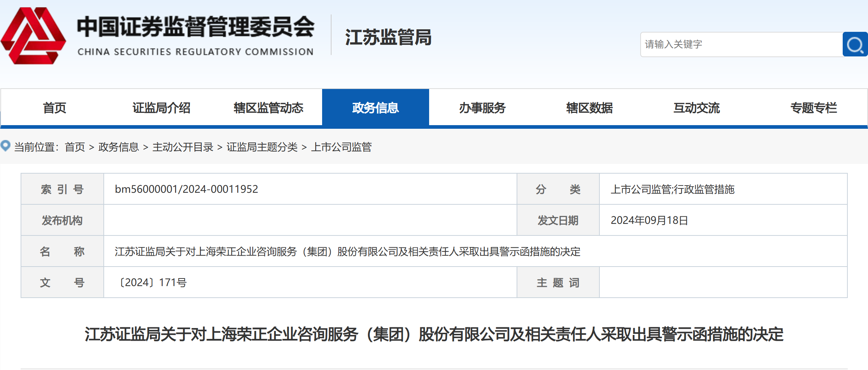Open the 首页 navigation tab
This screenshot has width=868, height=370.
(x=54, y=108)
